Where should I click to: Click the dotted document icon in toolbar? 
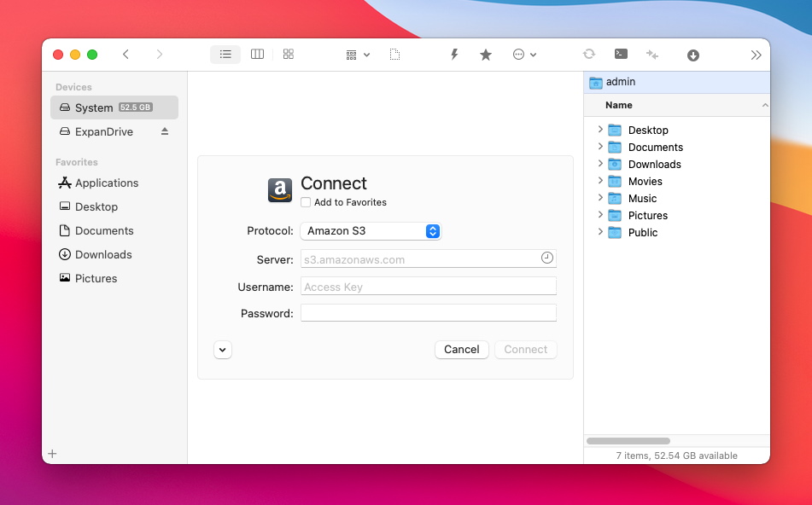[394, 55]
